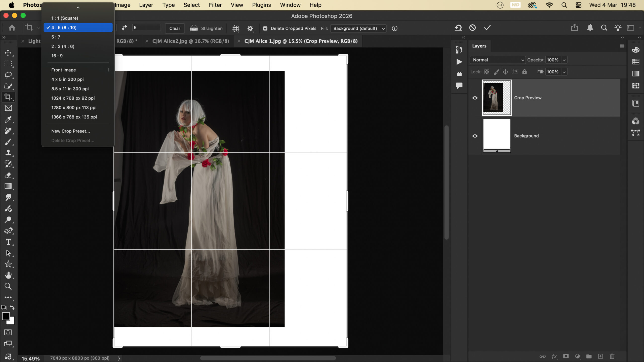Click the foreground color swatch
This screenshot has height=362, width=644.
pos(6,316)
